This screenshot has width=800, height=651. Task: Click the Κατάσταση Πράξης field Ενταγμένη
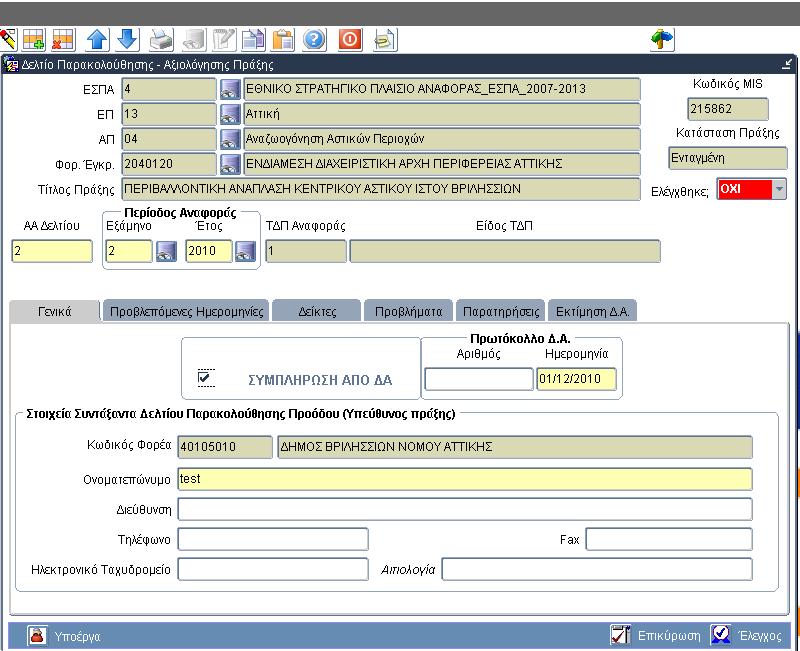pyautogui.click(x=728, y=158)
